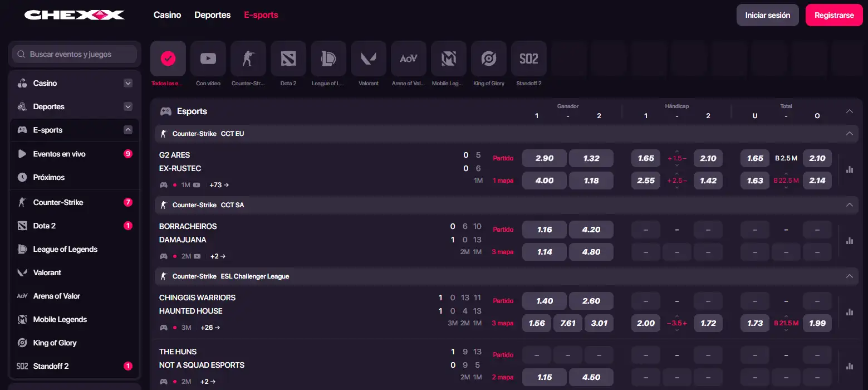Go to the Deportes top tab

pos(213,15)
